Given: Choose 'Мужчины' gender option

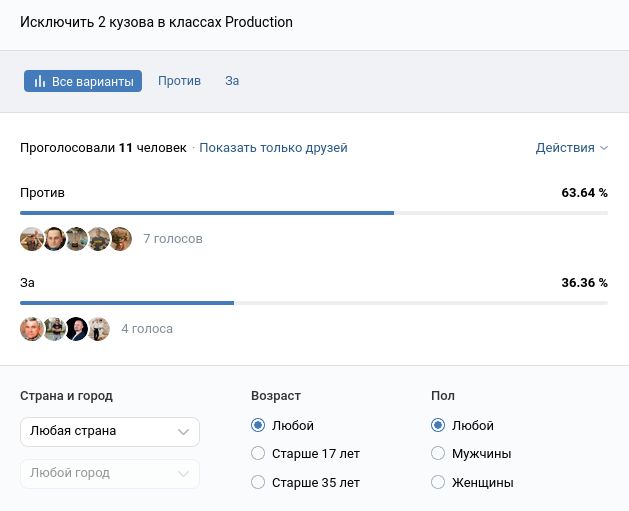Looking at the screenshot, I should tap(438, 454).
